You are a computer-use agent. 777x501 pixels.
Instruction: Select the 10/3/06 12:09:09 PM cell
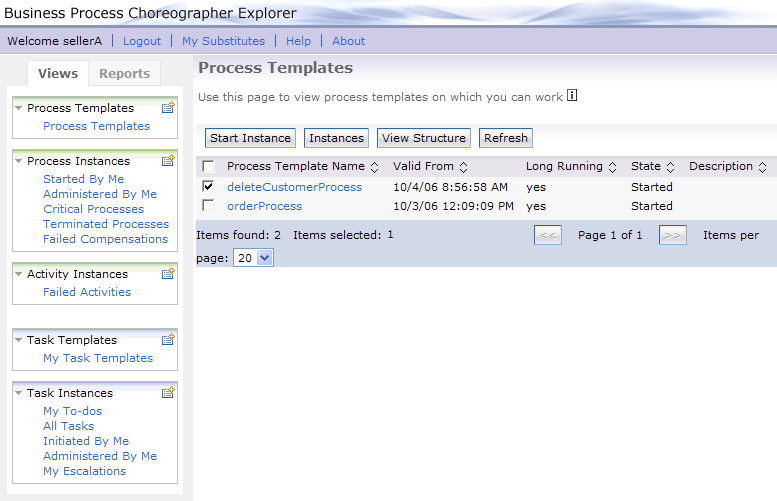pos(453,206)
